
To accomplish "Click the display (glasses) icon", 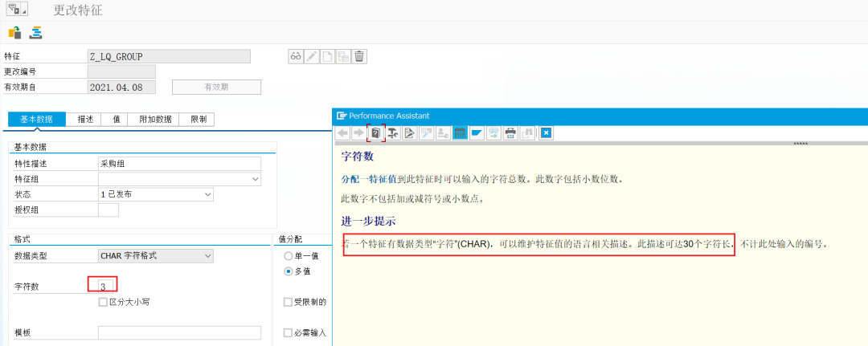I will tap(296, 56).
